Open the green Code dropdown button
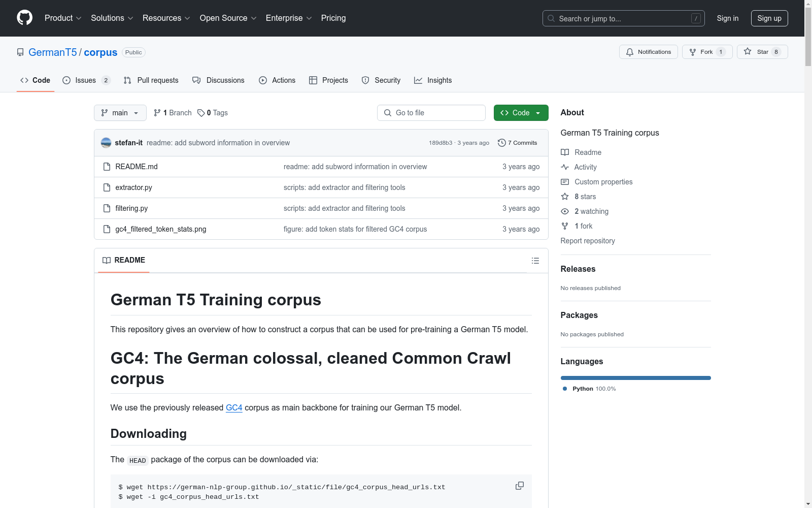 click(521, 113)
